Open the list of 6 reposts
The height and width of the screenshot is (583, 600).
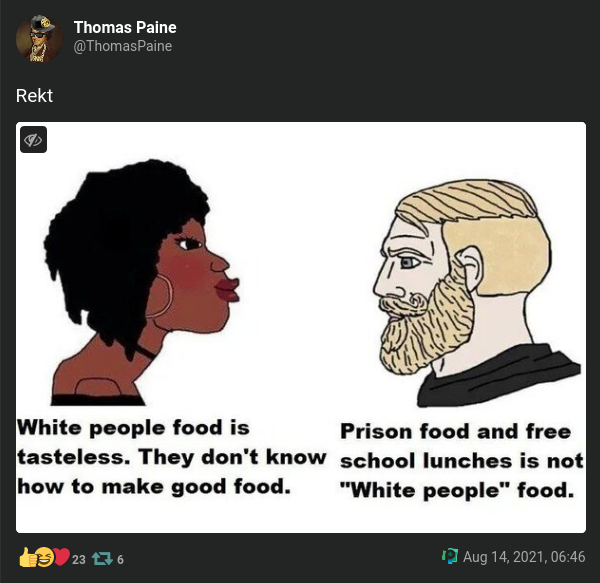pyautogui.click(x=120, y=560)
